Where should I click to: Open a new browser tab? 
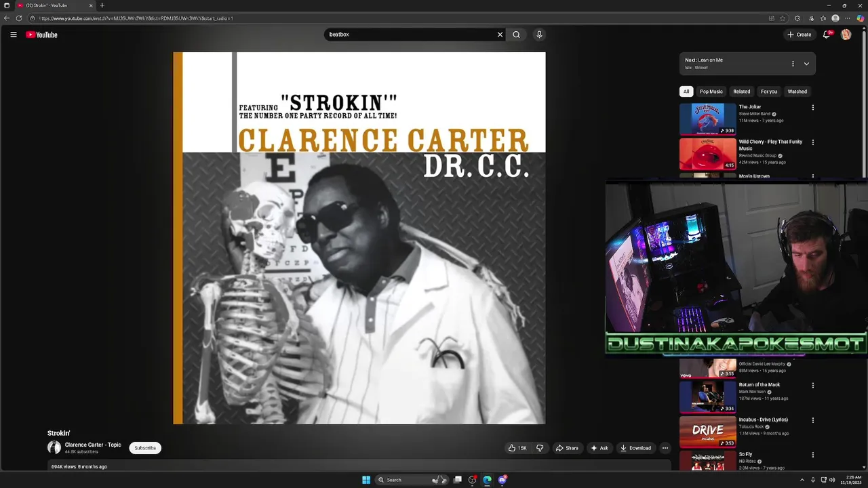(102, 5)
